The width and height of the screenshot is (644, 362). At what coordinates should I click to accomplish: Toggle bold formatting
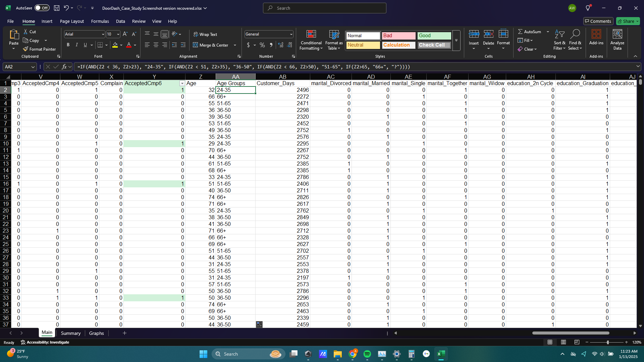click(x=68, y=45)
